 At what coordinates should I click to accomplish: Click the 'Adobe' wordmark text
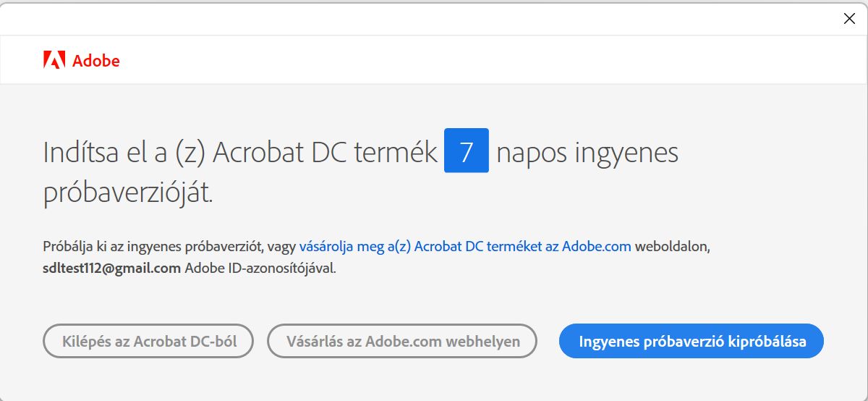96,61
